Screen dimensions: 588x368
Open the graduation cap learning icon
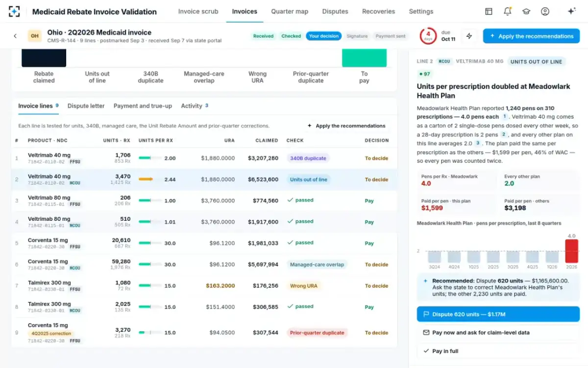pyautogui.click(x=526, y=11)
